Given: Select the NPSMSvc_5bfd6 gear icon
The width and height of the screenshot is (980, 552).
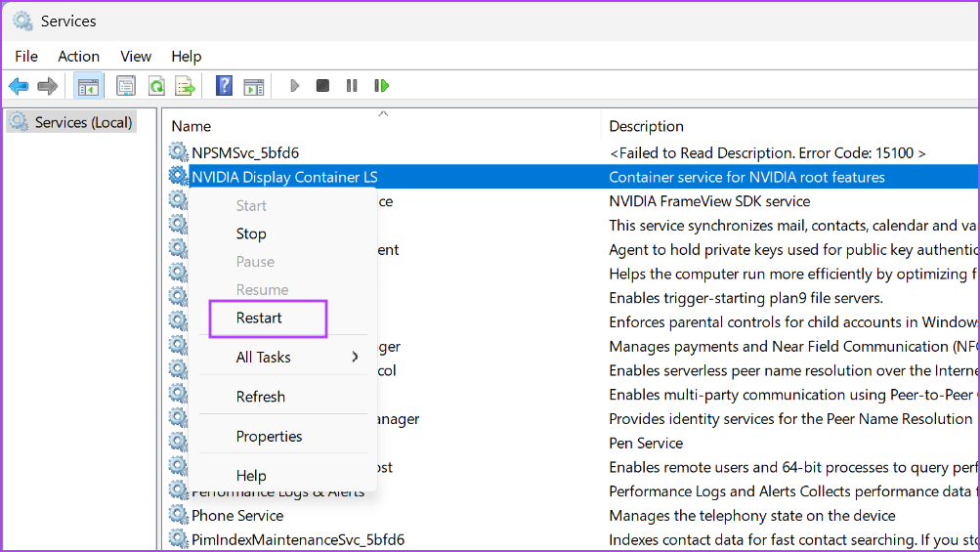Looking at the screenshot, I should 178,151.
